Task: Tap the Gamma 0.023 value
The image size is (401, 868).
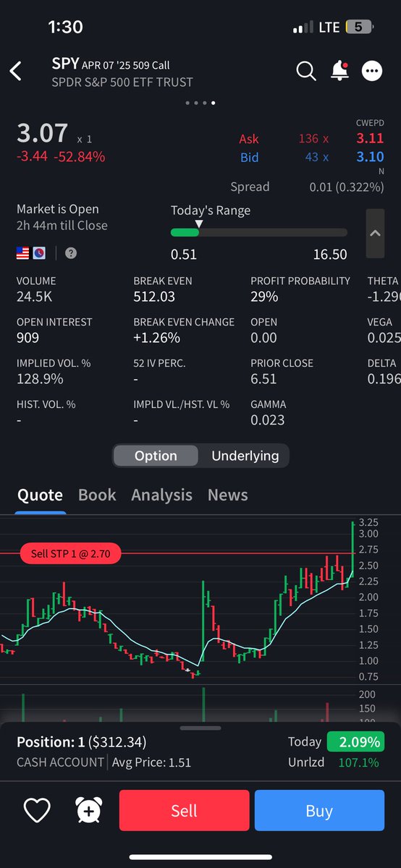Action: tap(268, 420)
